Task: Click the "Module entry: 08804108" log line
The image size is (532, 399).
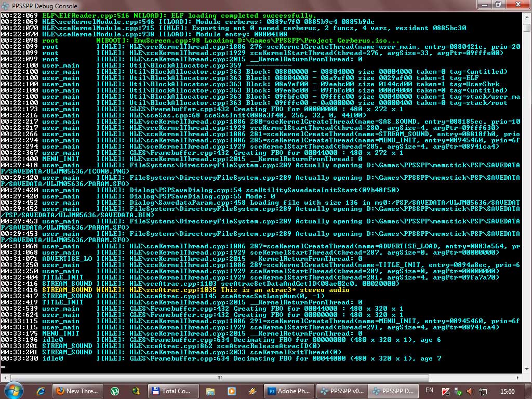Action: coord(143,34)
